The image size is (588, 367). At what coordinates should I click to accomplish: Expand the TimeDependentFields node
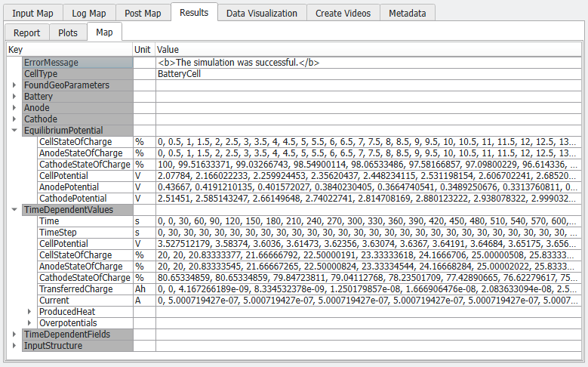point(14,334)
